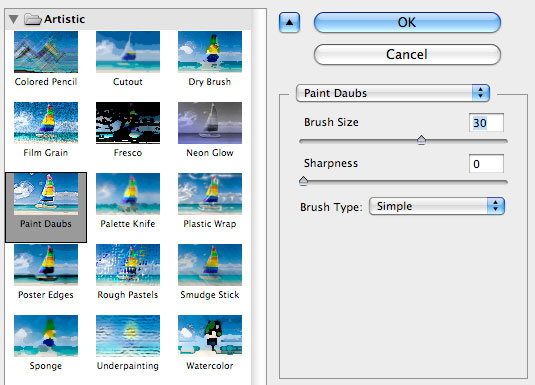This screenshot has width=535, height=385.
Task: Pick the Dry Brush filter thumbnail
Action: tap(210, 52)
